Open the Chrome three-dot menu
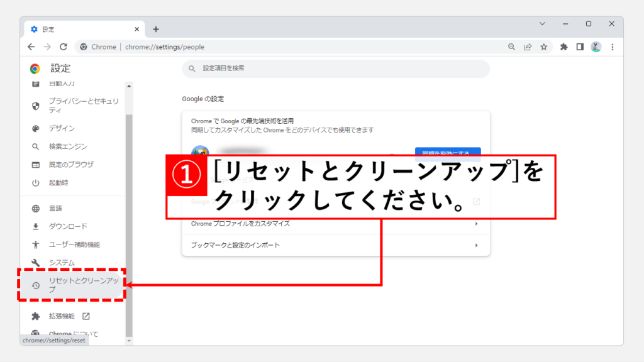Image resolution: width=644 pixels, height=362 pixels. 613,47
